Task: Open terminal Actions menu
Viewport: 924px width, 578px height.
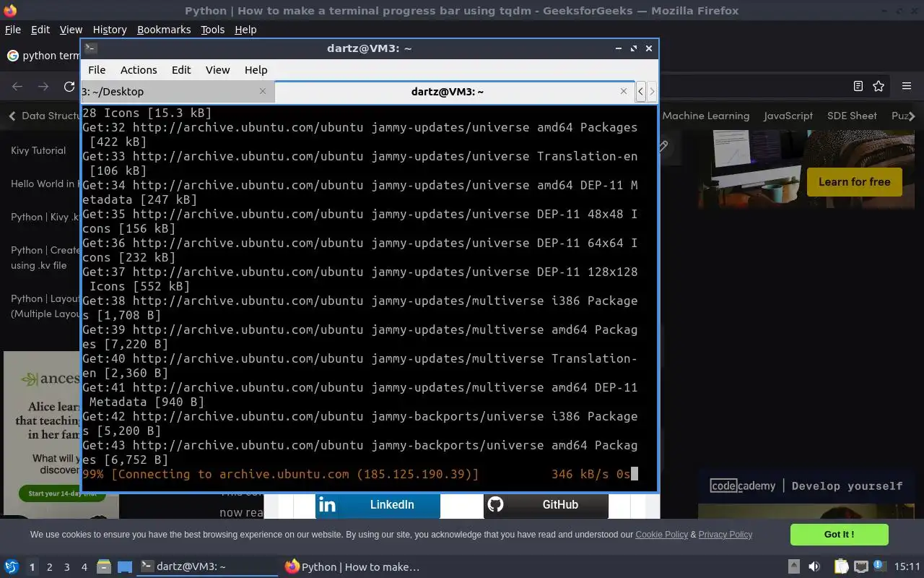Action: pyautogui.click(x=139, y=70)
